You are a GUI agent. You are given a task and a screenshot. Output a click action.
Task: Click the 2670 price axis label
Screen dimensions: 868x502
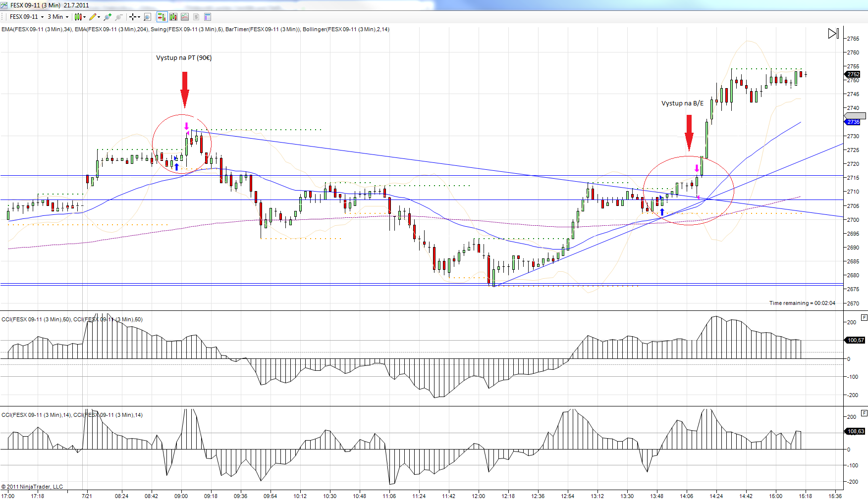click(853, 303)
